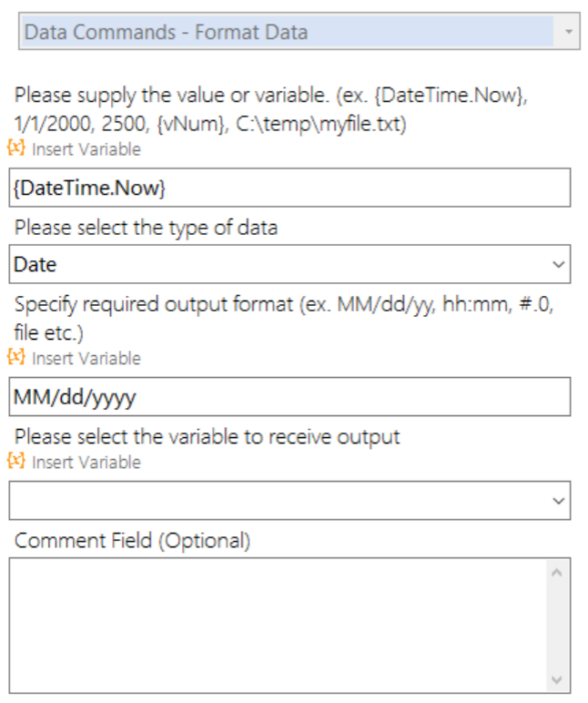The image size is (588, 703).
Task: Click the {x} icon below 'variable to receive output'
Action: point(16,461)
